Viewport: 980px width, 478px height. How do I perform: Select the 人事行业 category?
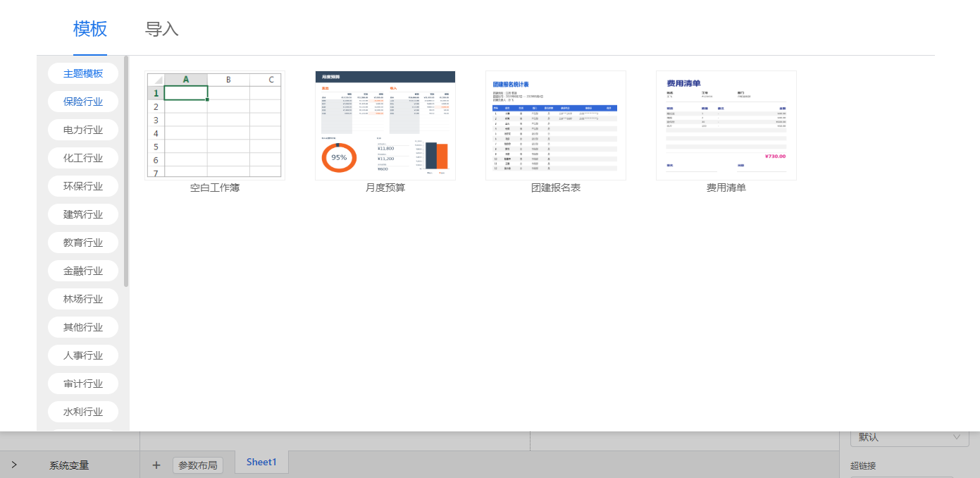pos(83,355)
